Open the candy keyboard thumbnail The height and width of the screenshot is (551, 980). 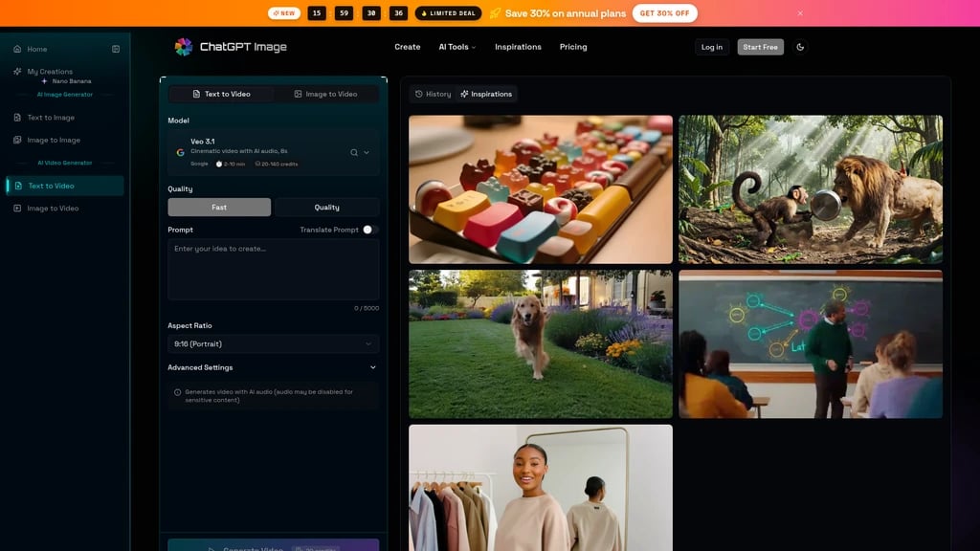coord(541,189)
